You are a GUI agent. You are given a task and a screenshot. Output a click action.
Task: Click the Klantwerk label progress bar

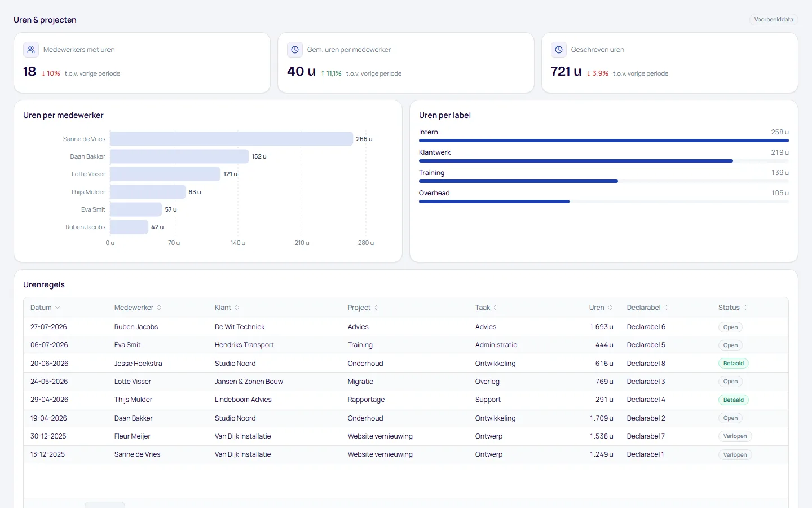click(604, 161)
